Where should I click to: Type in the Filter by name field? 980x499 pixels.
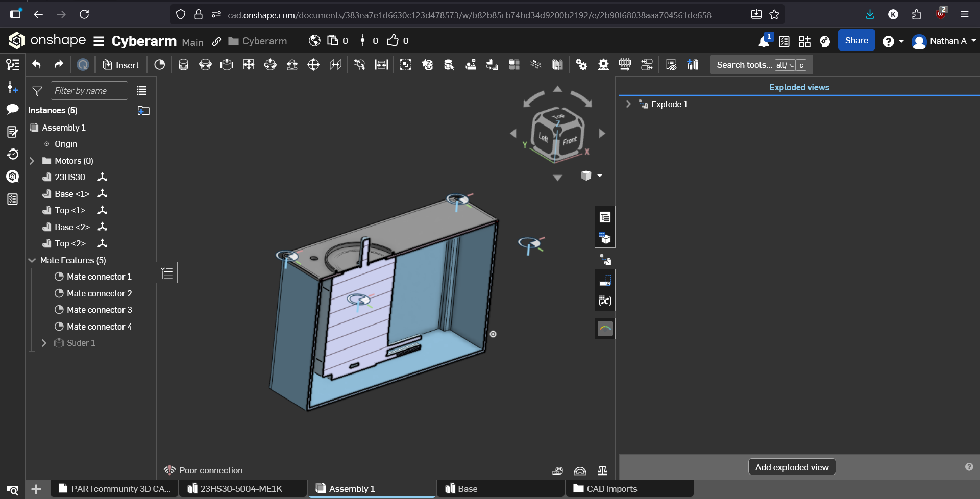click(x=89, y=91)
